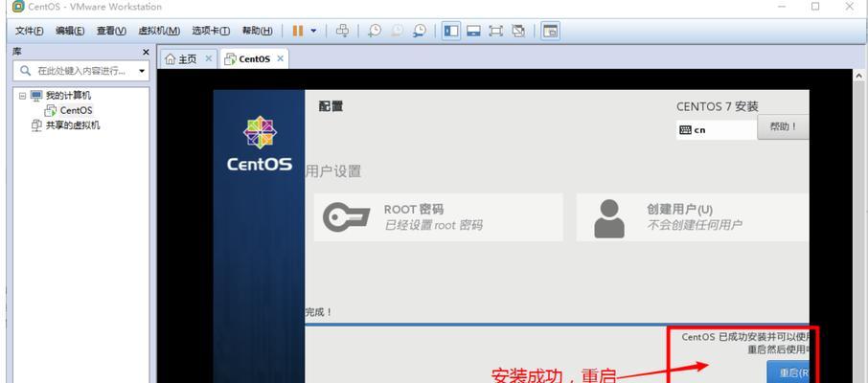Close the 库 library panel
Image resolution: width=868 pixels, height=383 pixels.
(x=146, y=52)
